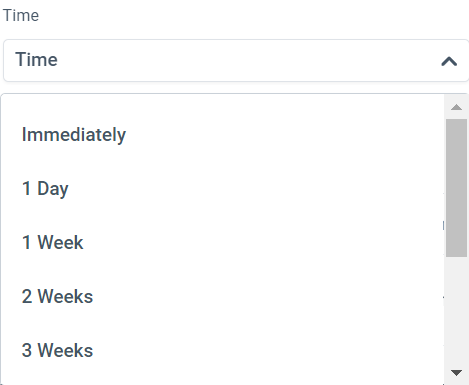Click the scrollbar up arrow in options list
The height and width of the screenshot is (385, 469).
pyautogui.click(x=456, y=107)
